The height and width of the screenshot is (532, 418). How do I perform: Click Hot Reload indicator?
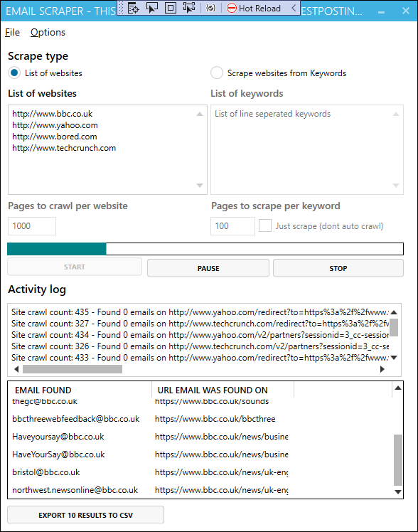pyautogui.click(x=254, y=8)
